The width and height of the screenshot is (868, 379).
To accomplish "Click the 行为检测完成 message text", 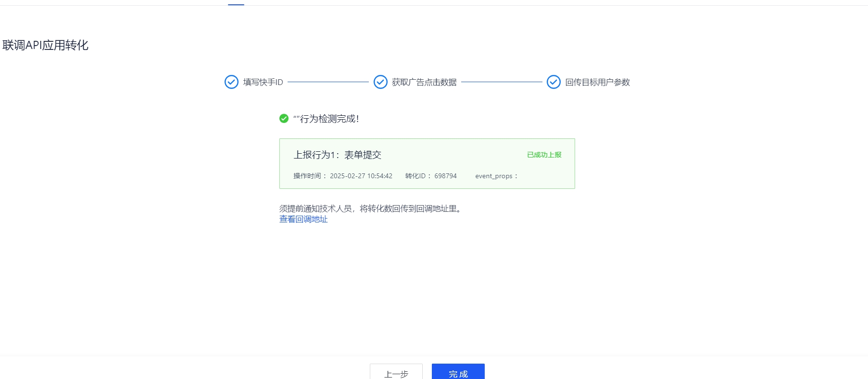I will pos(329,119).
